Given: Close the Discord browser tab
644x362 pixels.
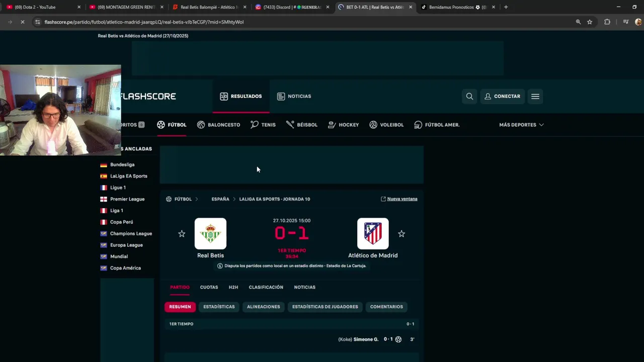Looking at the screenshot, I should coord(328,7).
